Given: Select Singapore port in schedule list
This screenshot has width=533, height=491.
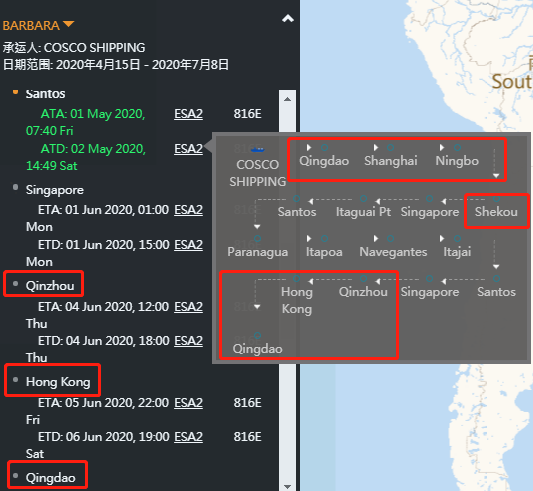Looking at the screenshot, I should 55,190.
